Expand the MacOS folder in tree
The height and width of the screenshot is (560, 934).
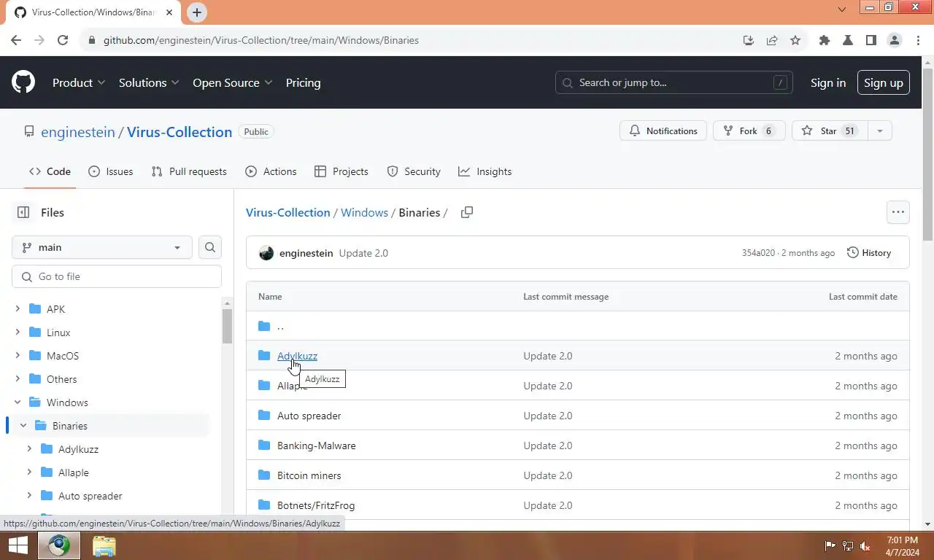coord(18,356)
